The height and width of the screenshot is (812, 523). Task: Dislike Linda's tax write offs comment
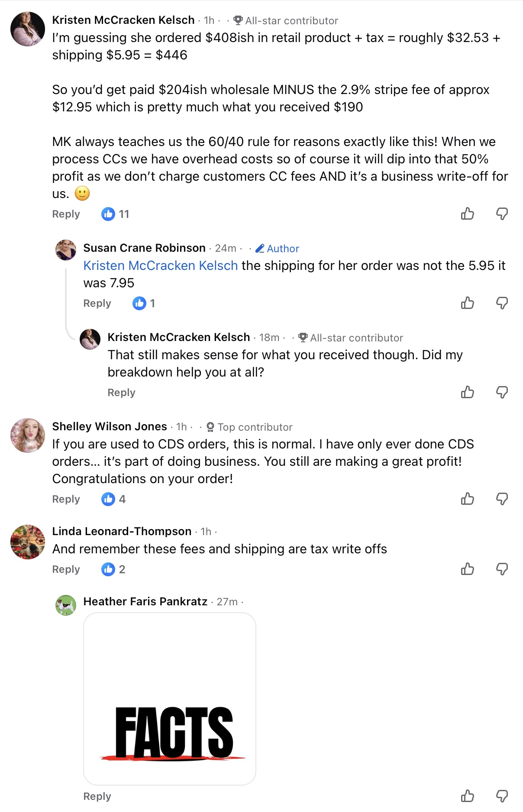click(x=502, y=569)
